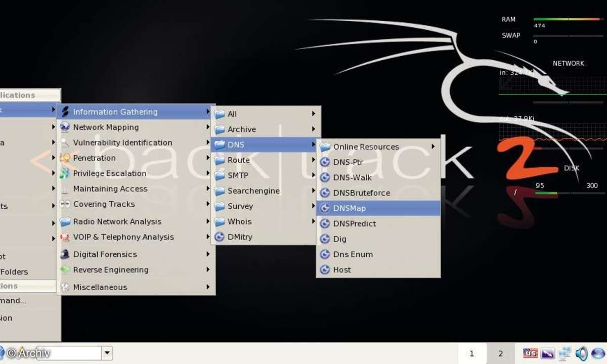Expand the Searchengine submenu arrow
Screen dimensions: 607x364
tap(314, 191)
